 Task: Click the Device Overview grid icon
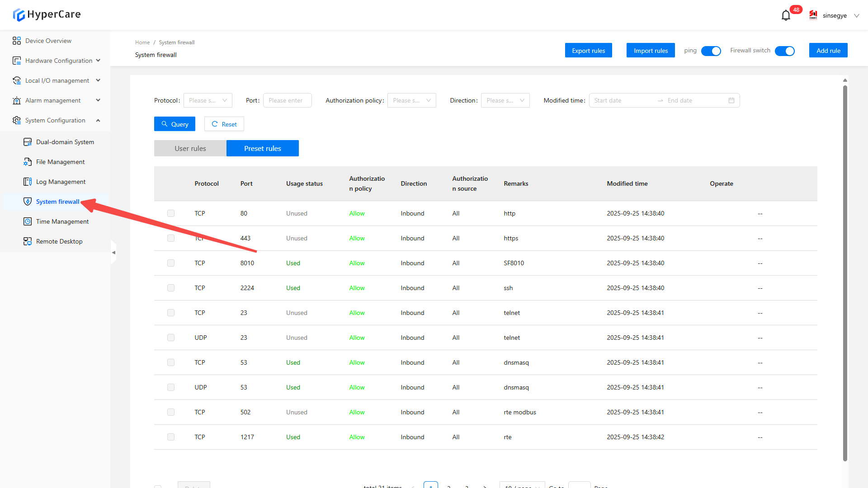[x=17, y=41]
